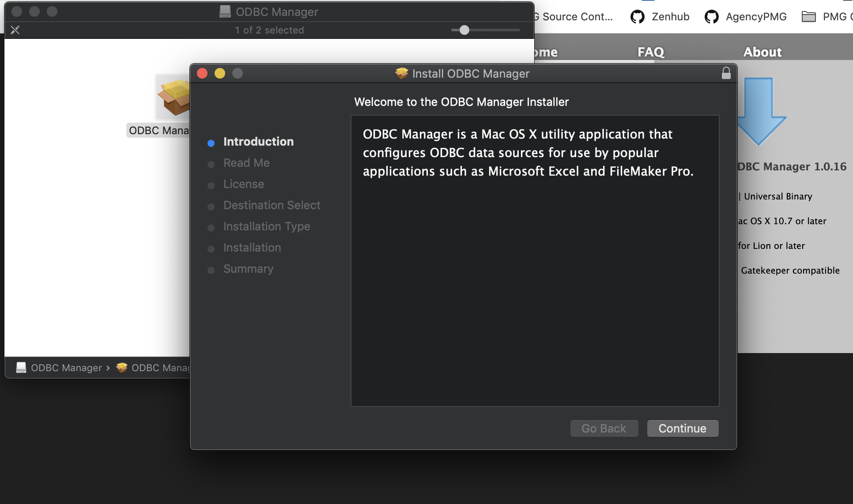Click the installer package icon in title bar
Screen dimensions: 853x504
coord(401,73)
